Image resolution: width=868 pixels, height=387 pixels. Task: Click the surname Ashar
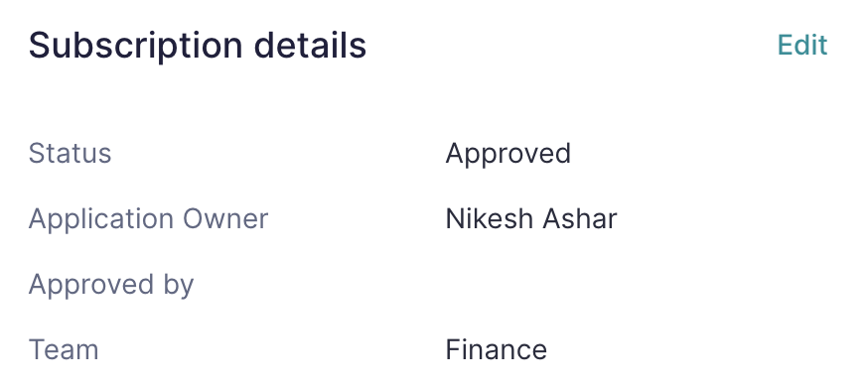pyautogui.click(x=579, y=219)
